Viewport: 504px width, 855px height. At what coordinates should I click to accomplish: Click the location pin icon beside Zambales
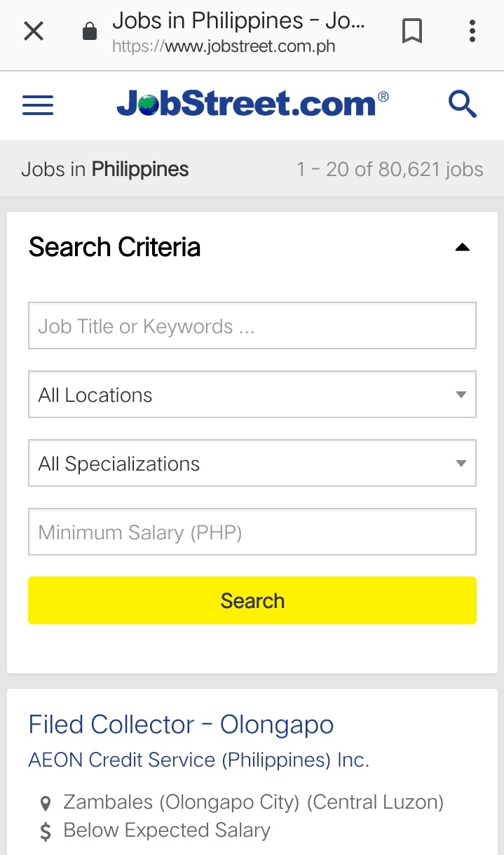[46, 800]
